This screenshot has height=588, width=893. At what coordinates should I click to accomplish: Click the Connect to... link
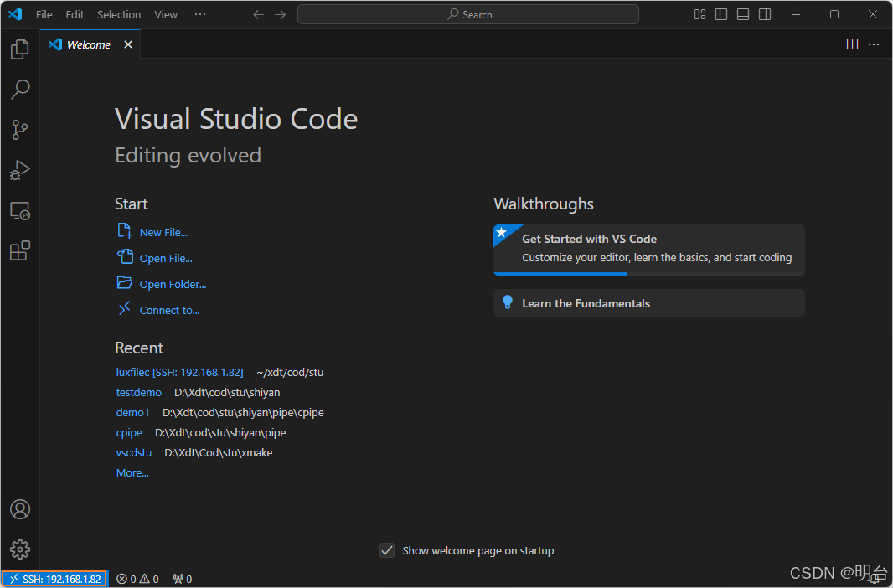[x=169, y=310]
